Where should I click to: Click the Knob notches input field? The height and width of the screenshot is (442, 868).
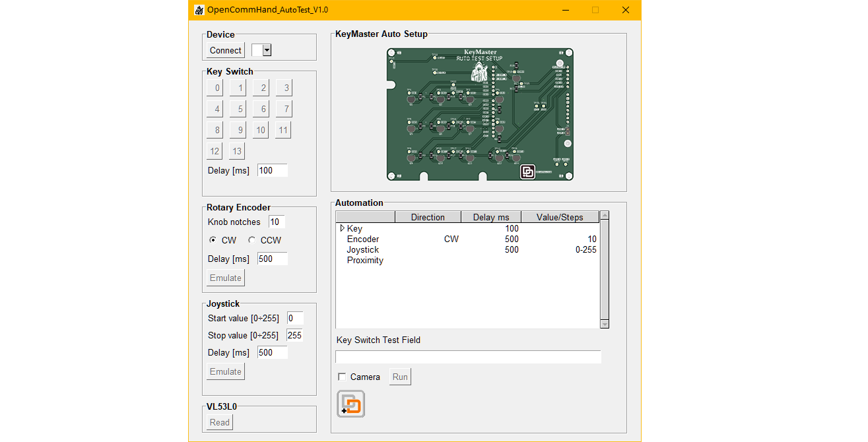pos(276,222)
